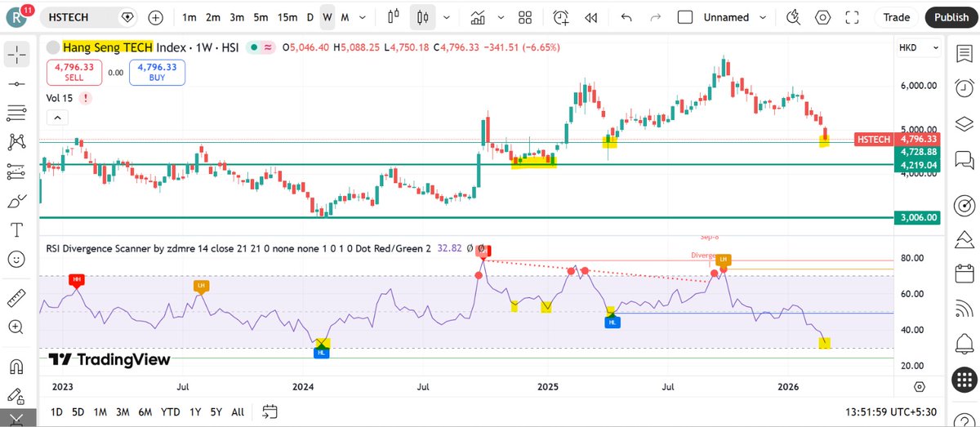Start bar replay mode
The width and height of the screenshot is (980, 427).
(591, 17)
